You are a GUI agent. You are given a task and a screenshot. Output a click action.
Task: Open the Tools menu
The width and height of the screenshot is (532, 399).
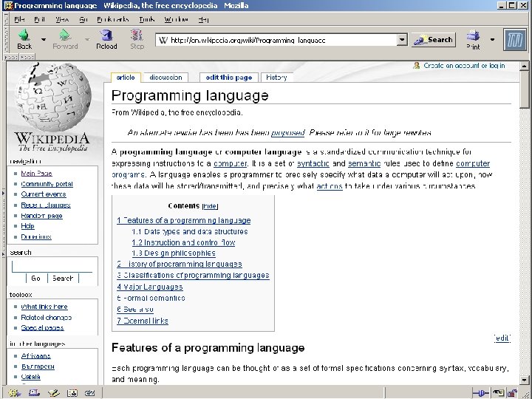click(146, 19)
